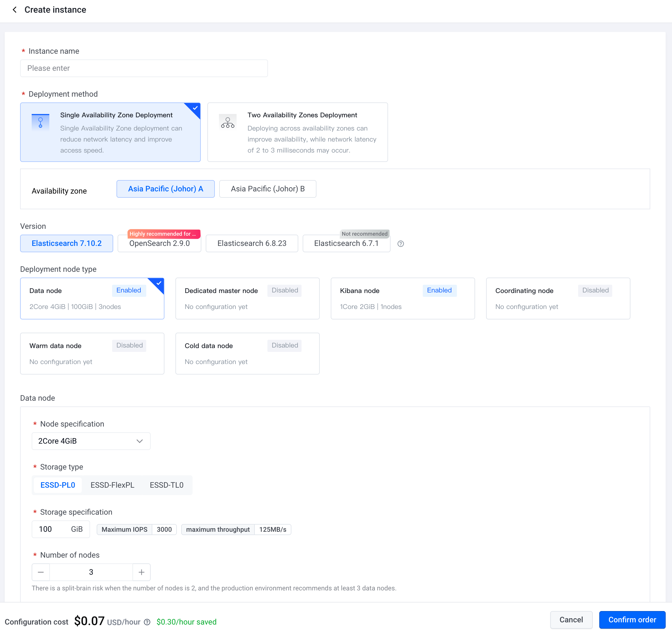Screen dimensions: 672x635
Task: Select Asia Pacific (Johor) B zone
Action: (267, 189)
